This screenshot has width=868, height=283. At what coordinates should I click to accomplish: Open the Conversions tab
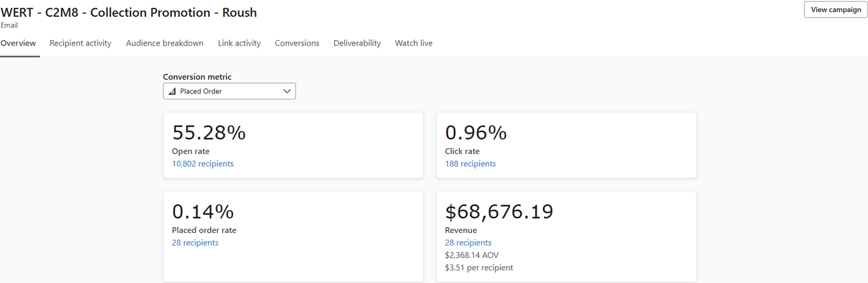[x=297, y=43]
